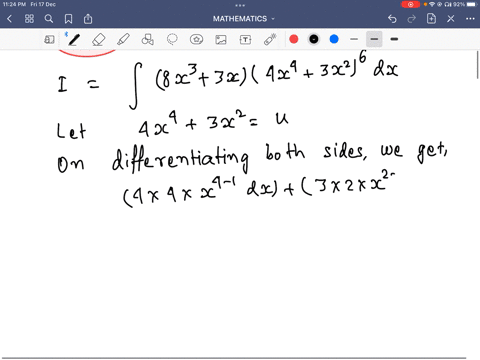Undo the last stroke

pos(392,19)
